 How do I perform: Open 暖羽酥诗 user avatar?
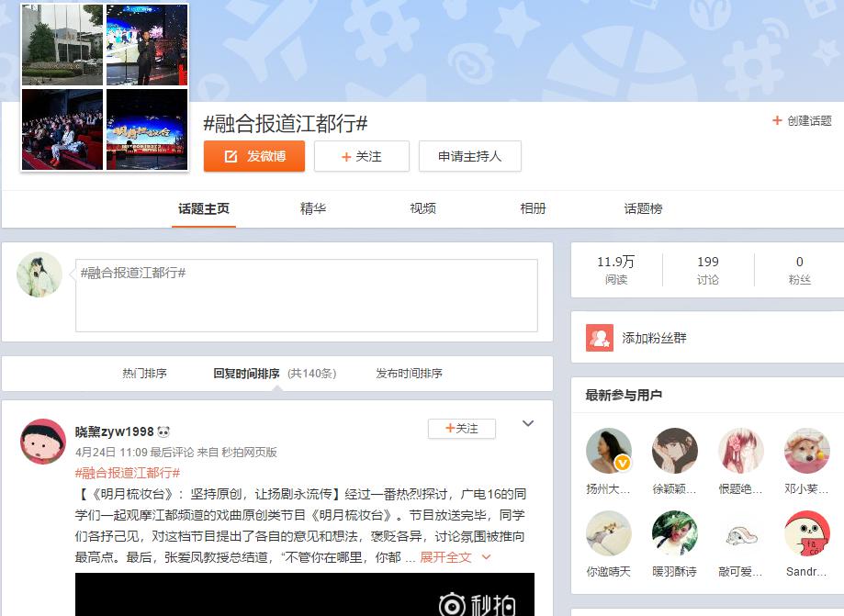click(x=674, y=533)
